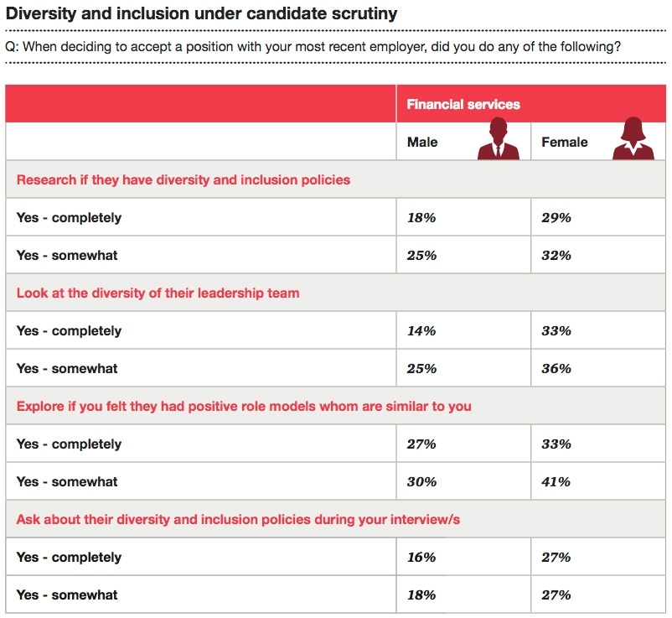Screen dimensions: 672x618
Task: Click the 14% male leadership team value
Action: tap(421, 331)
